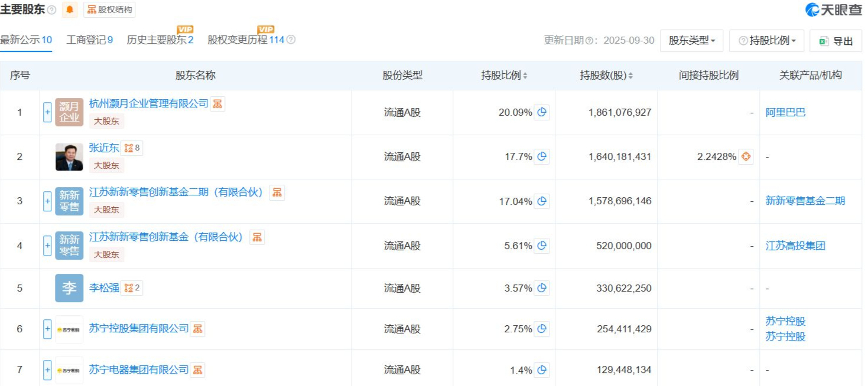Click the orange bell alert icon
The image size is (868, 386).
coord(70,9)
